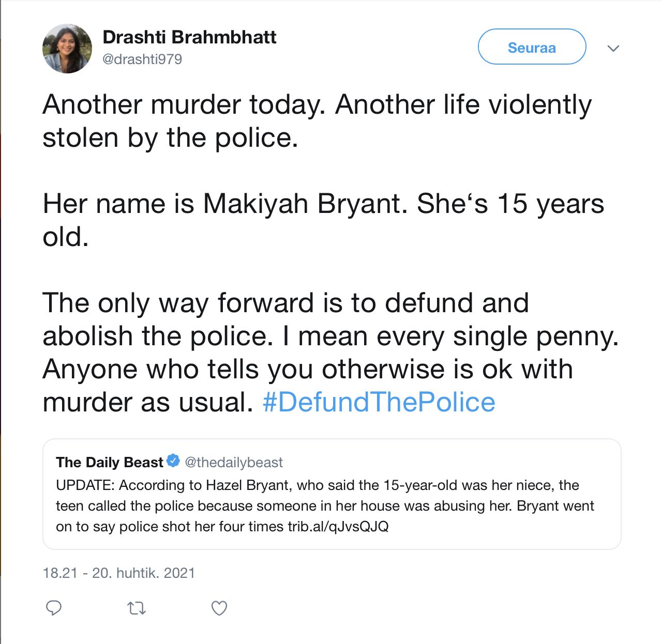Like the tweet with the heart icon
Image resolution: width=662 pixels, height=644 pixels.
[x=219, y=608]
